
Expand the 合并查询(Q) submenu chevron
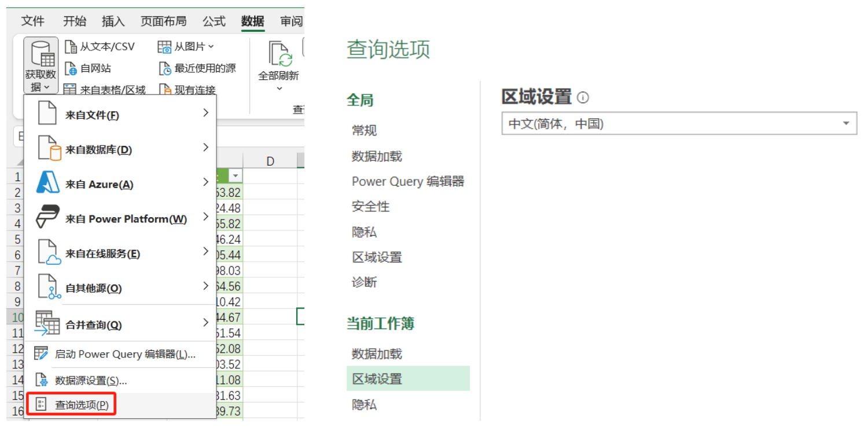[x=205, y=323]
